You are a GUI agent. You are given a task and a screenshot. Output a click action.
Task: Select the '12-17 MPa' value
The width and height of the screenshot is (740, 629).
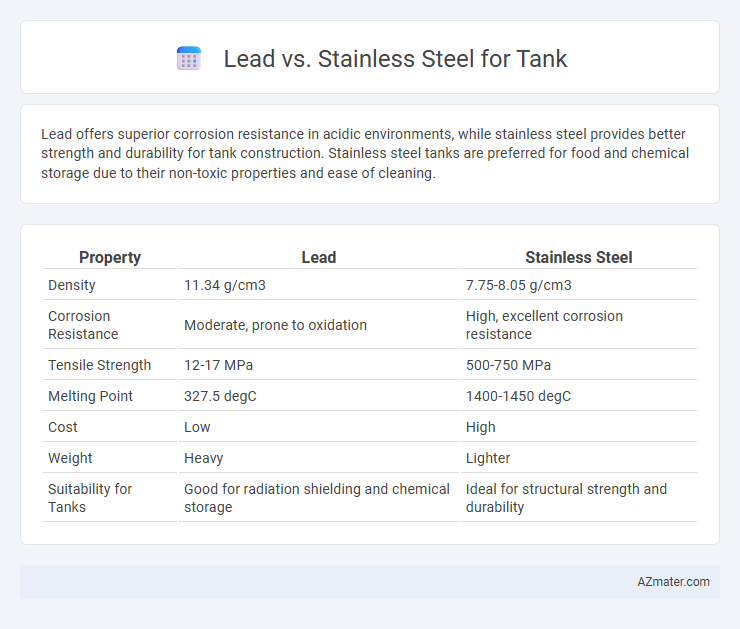(219, 365)
